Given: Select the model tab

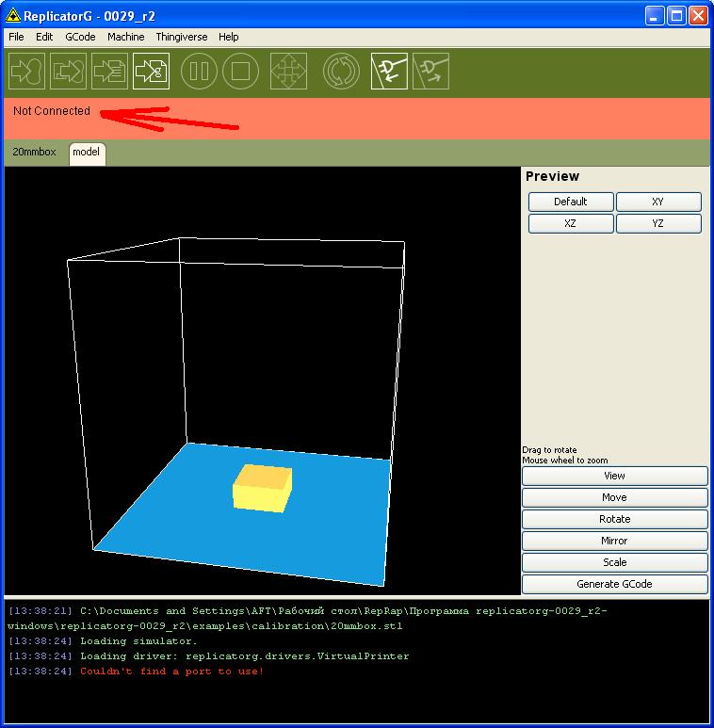Looking at the screenshot, I should click(x=87, y=154).
